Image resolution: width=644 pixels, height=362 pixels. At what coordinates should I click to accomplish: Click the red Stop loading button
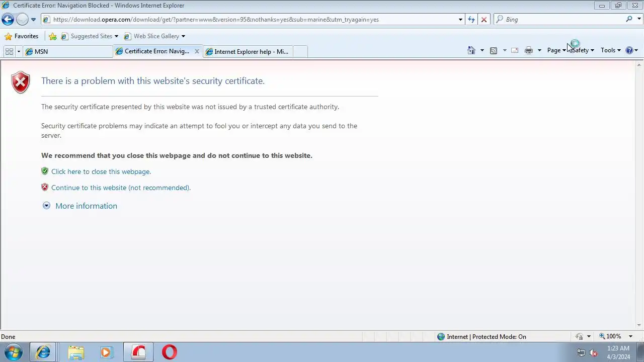(484, 20)
